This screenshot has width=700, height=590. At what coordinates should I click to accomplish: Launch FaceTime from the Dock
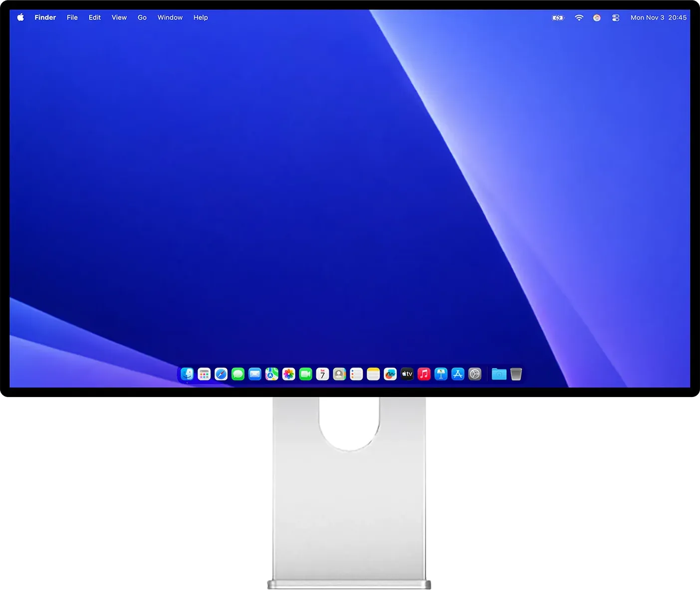click(x=306, y=374)
